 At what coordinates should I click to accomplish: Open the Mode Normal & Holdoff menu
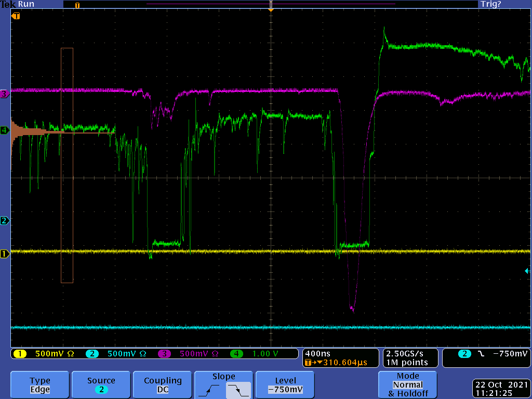408,385
